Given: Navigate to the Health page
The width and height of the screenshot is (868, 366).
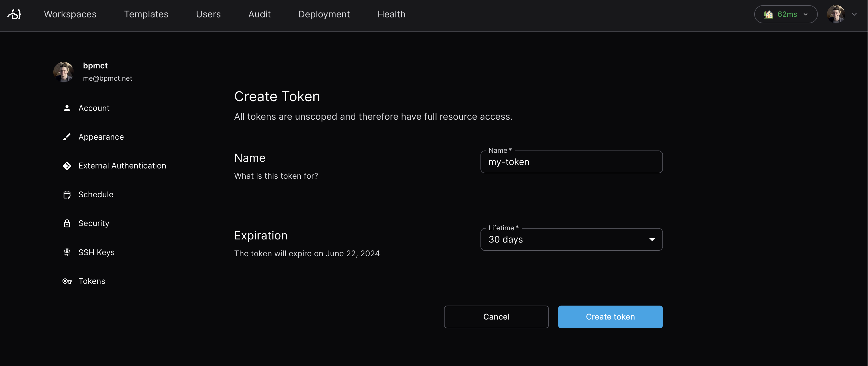Looking at the screenshot, I should (x=391, y=14).
